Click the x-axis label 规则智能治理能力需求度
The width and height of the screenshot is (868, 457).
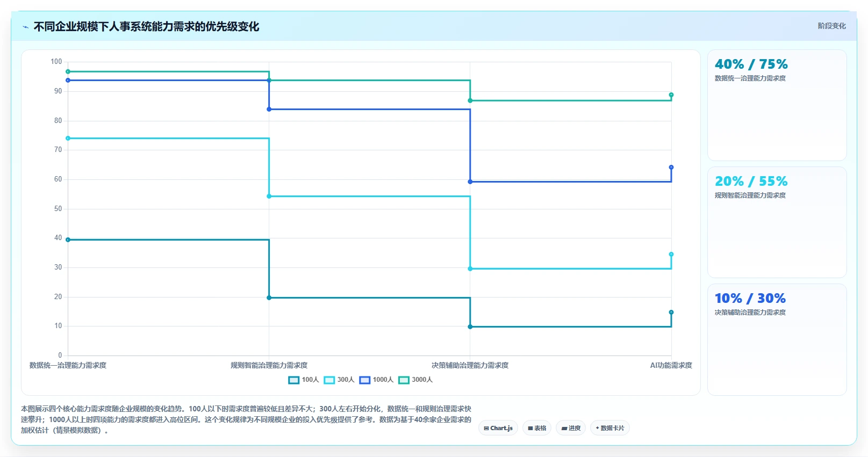[x=269, y=365]
